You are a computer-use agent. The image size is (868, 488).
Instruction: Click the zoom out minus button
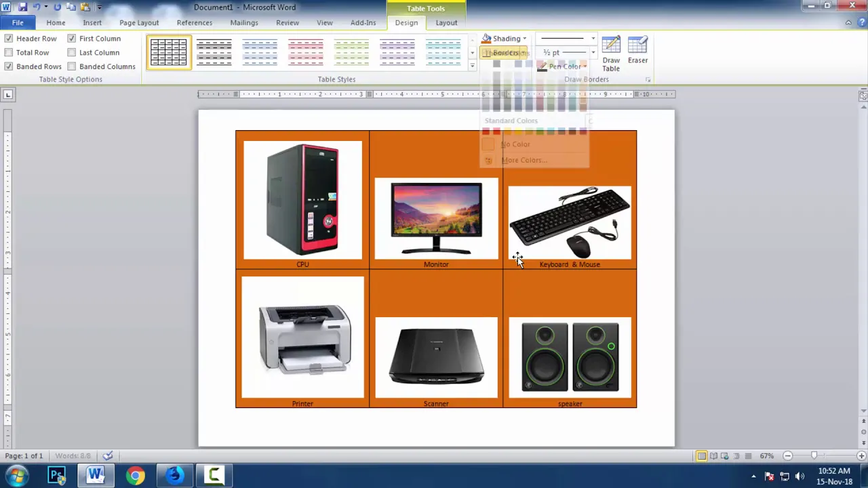(787, 456)
